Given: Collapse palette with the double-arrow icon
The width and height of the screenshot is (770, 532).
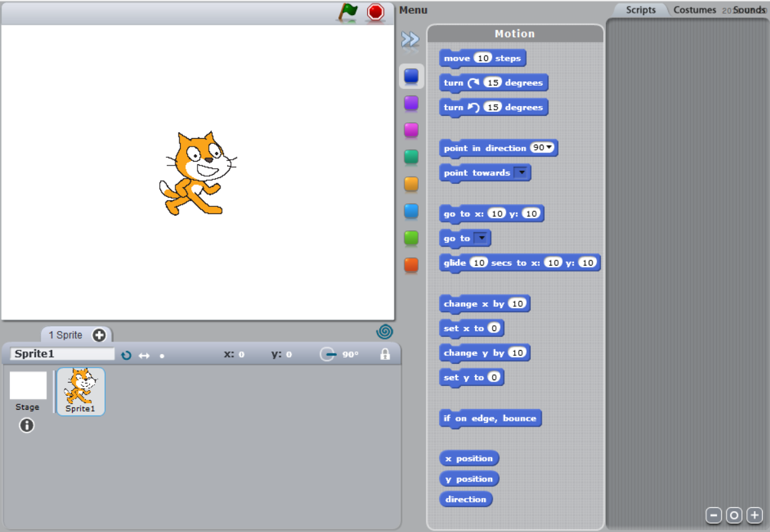Looking at the screenshot, I should (410, 39).
